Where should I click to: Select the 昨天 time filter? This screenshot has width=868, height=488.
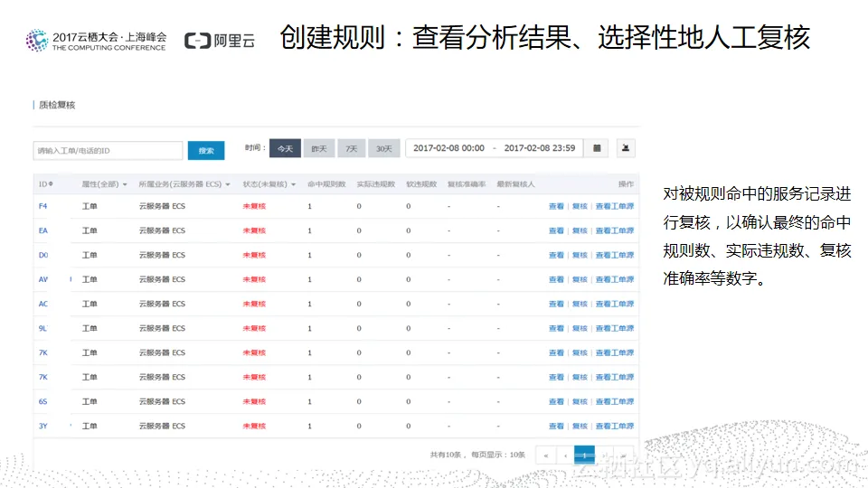pos(318,148)
